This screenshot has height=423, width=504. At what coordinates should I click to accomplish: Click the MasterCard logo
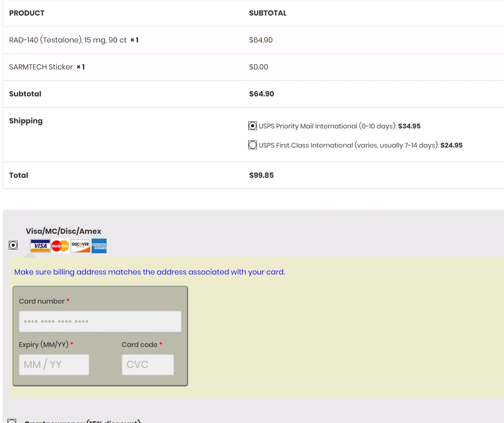click(x=60, y=246)
